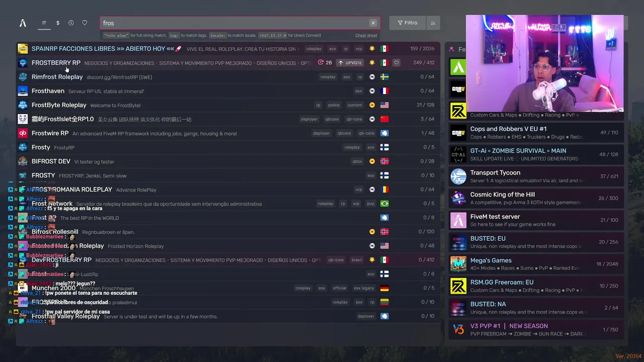Click the Frosty server avatar icon
Image resolution: width=644 pixels, height=362 pixels.
[x=23, y=147]
